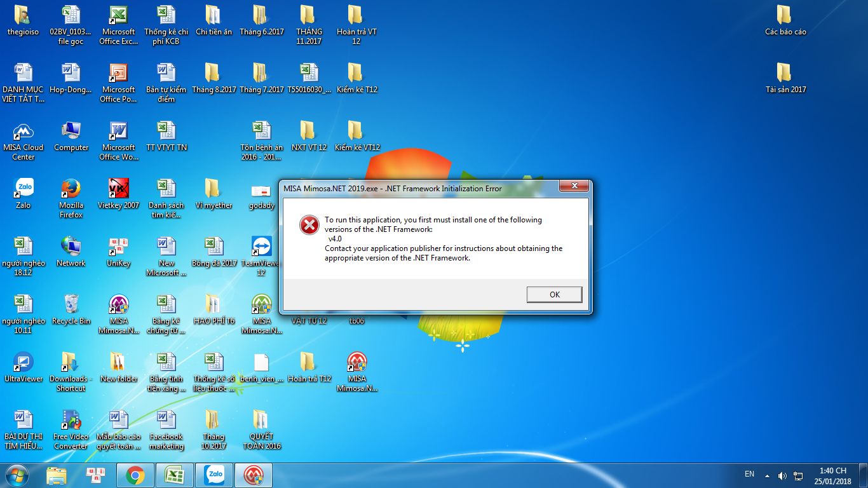This screenshot has height=488, width=868.
Task: Select the Mẫu báo cáo quyết toán document
Action: point(119,430)
